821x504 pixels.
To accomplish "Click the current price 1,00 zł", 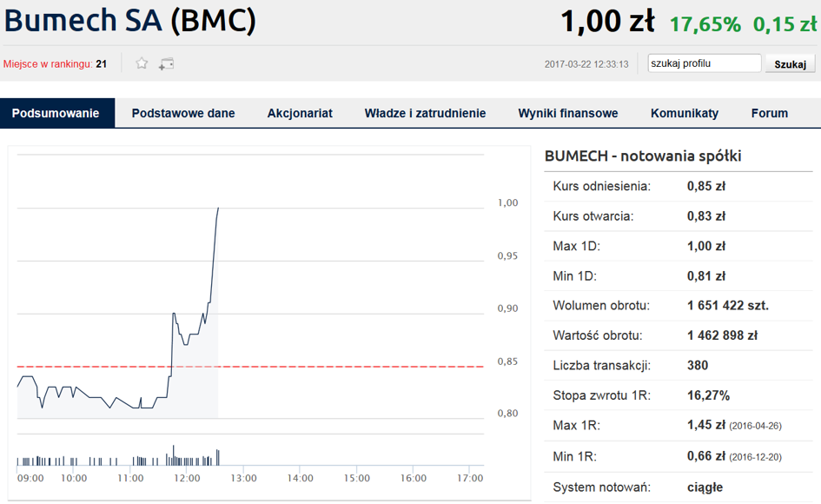I will (x=607, y=22).
